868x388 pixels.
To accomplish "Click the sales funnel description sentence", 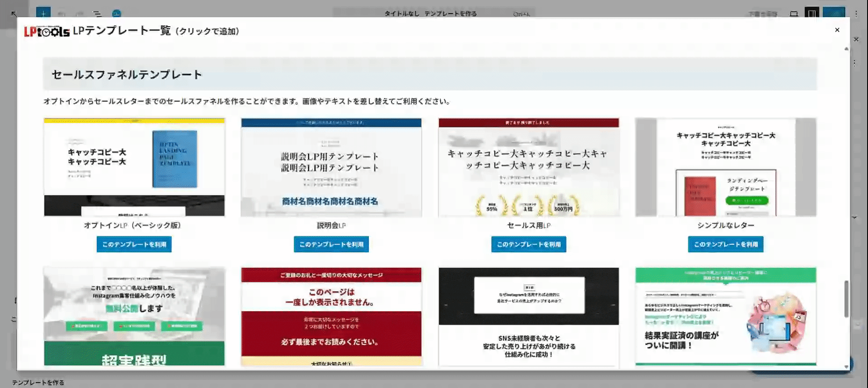I will 247,101.
